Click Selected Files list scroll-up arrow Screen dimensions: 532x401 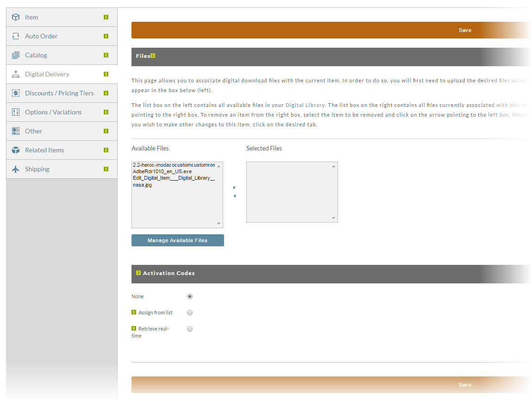(x=333, y=166)
